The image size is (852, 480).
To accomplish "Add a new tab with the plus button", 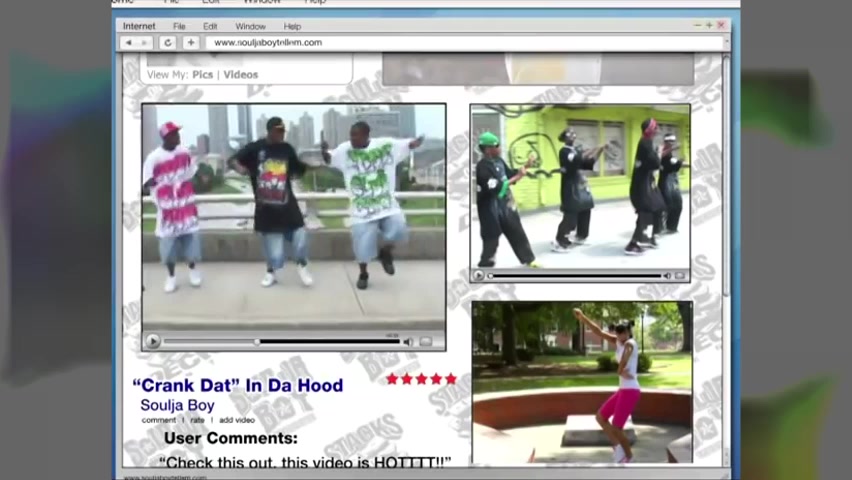I will click(191, 42).
